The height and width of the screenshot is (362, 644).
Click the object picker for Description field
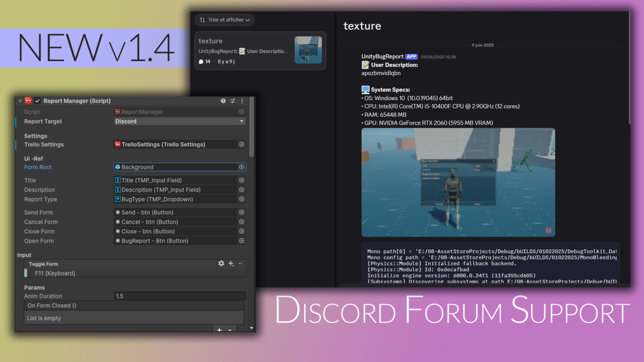[x=241, y=190]
